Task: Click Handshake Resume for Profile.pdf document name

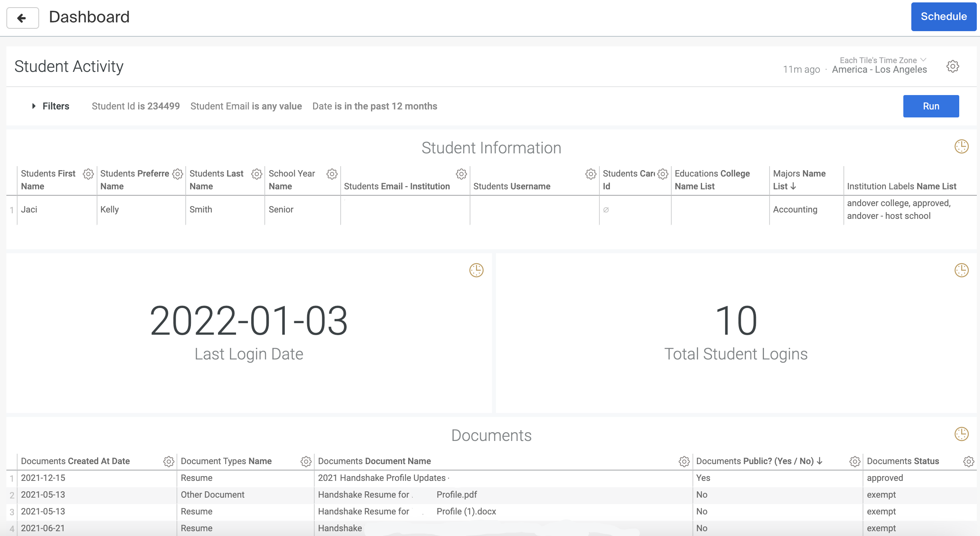Action: coord(397,495)
